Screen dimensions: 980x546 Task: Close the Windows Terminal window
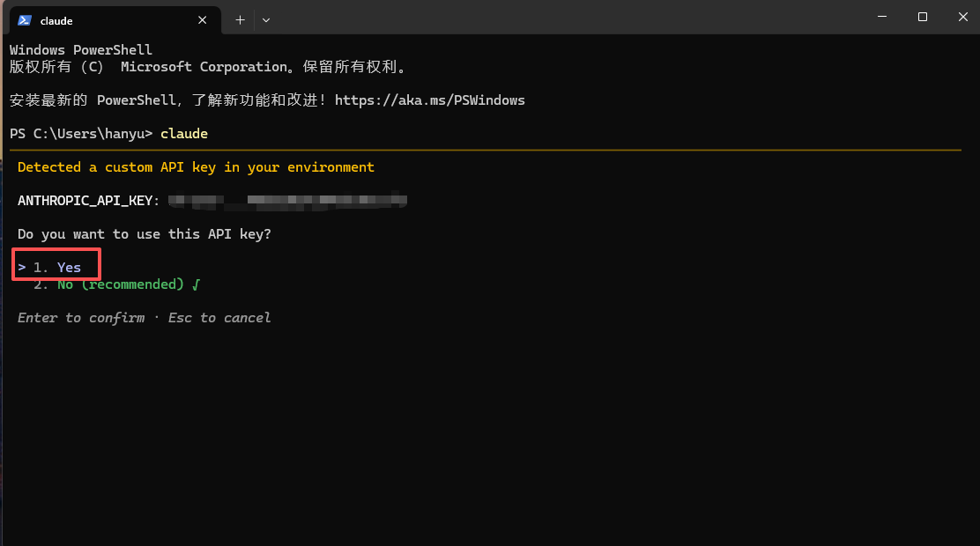962,17
